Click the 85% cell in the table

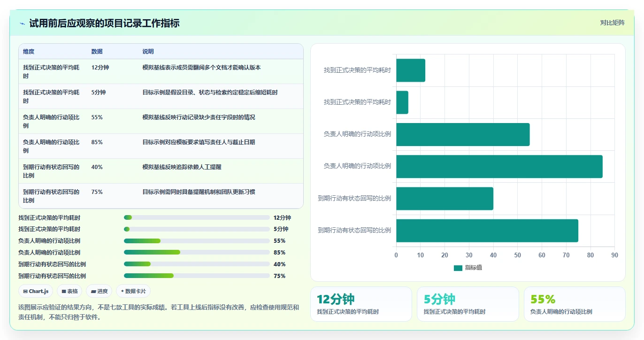pos(97,142)
